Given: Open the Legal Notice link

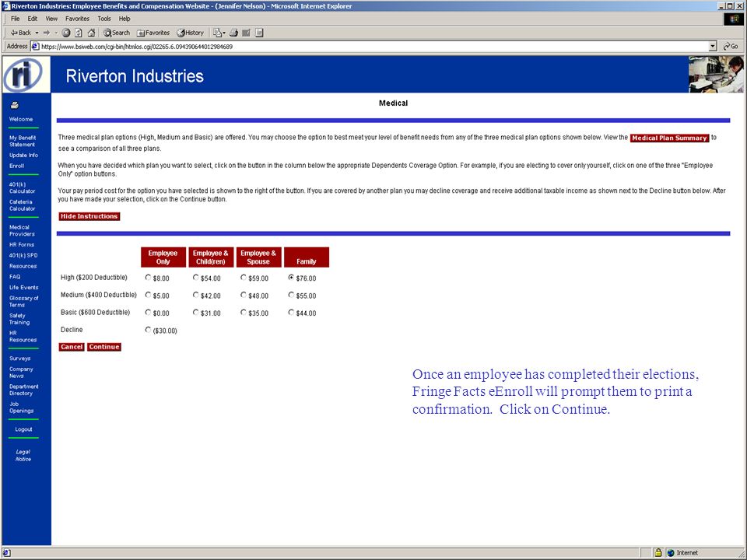Looking at the screenshot, I should click(23, 455).
